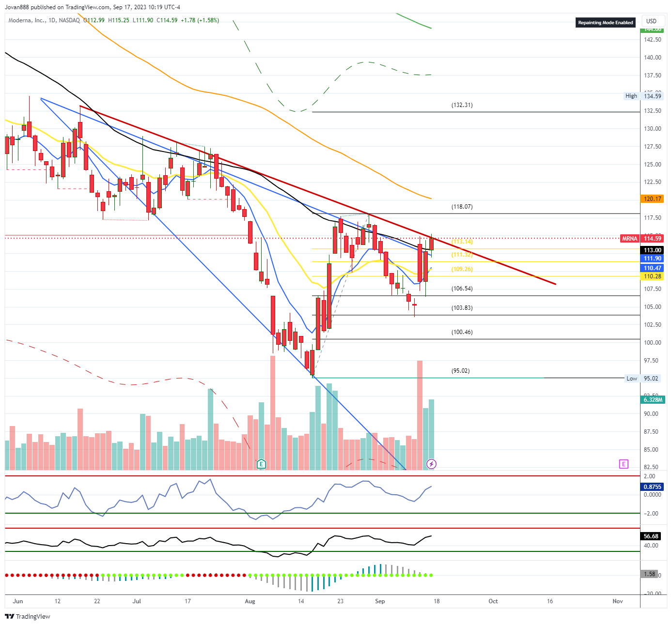Image resolution: width=672 pixels, height=625 pixels.
Task: Click the Sep label on time axis
Action: (380, 601)
